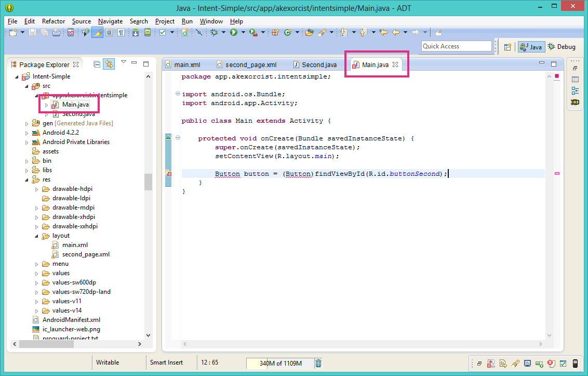The width and height of the screenshot is (588, 376).
Task: Expand the Android 4.2.2 library node
Action: pos(26,133)
